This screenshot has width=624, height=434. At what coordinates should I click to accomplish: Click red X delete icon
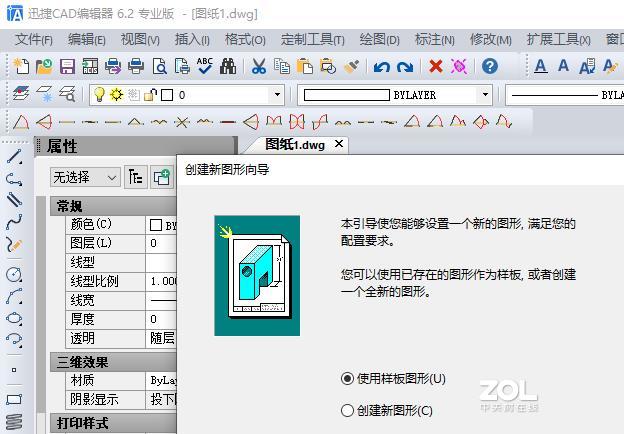click(436, 66)
